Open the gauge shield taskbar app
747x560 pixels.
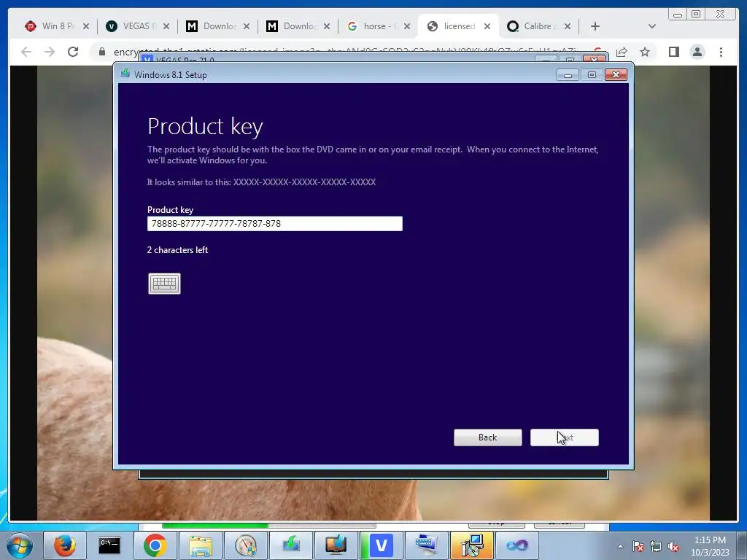click(x=245, y=545)
